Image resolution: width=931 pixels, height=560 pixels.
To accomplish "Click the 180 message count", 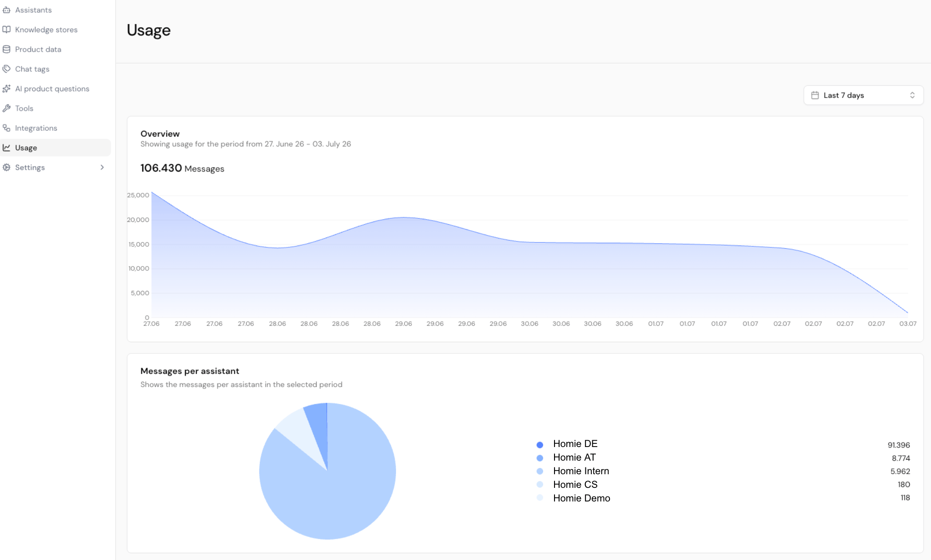I will (904, 485).
